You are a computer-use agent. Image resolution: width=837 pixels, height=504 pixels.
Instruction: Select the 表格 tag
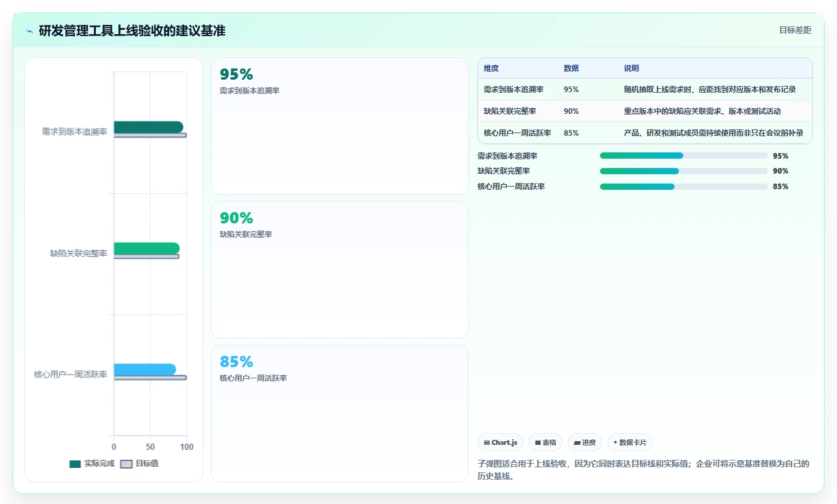point(545,442)
